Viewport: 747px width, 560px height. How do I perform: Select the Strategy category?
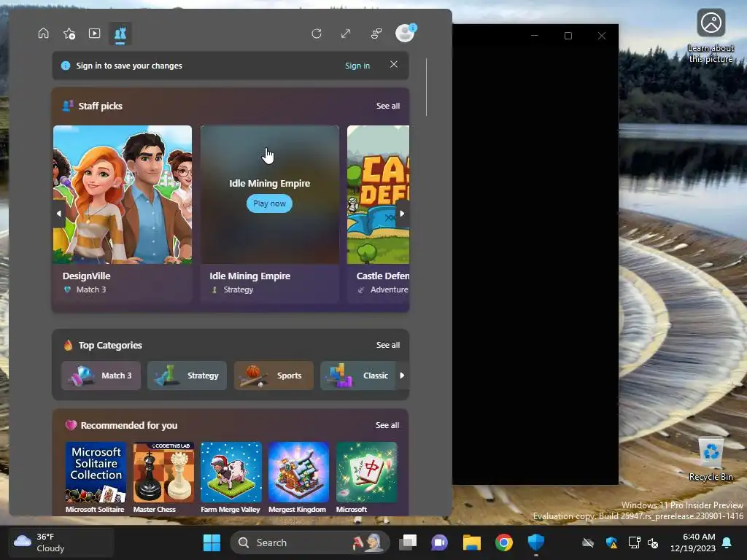click(x=187, y=376)
